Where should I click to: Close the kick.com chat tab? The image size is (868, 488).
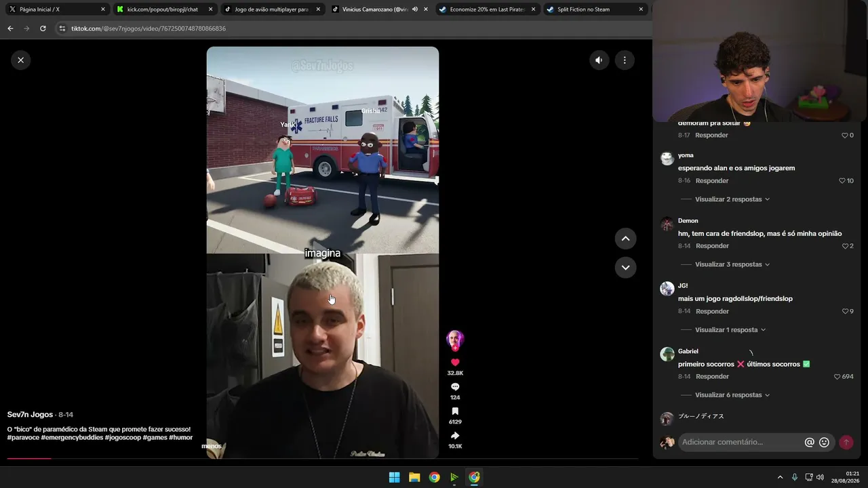[x=210, y=9]
